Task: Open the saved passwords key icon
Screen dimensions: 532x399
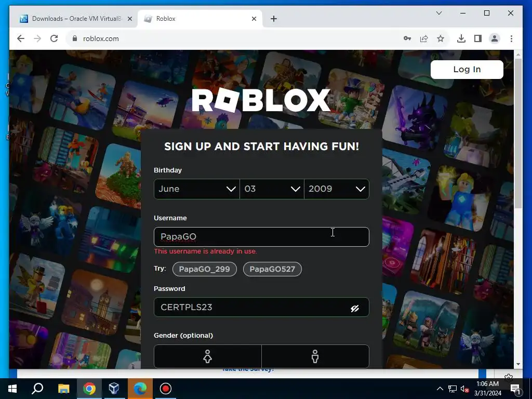Action: pos(407,38)
